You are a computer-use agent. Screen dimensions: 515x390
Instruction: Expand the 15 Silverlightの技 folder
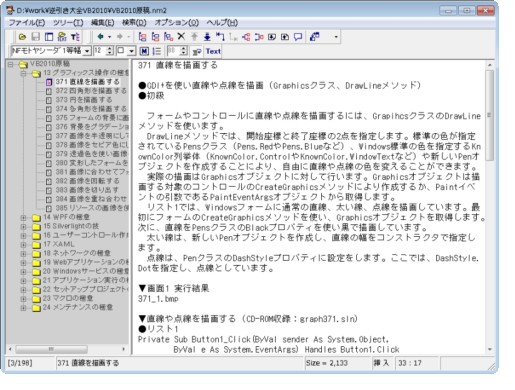(23, 227)
